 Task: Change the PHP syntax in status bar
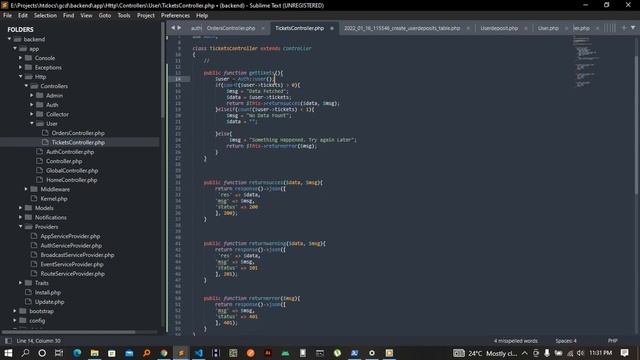tap(612, 341)
